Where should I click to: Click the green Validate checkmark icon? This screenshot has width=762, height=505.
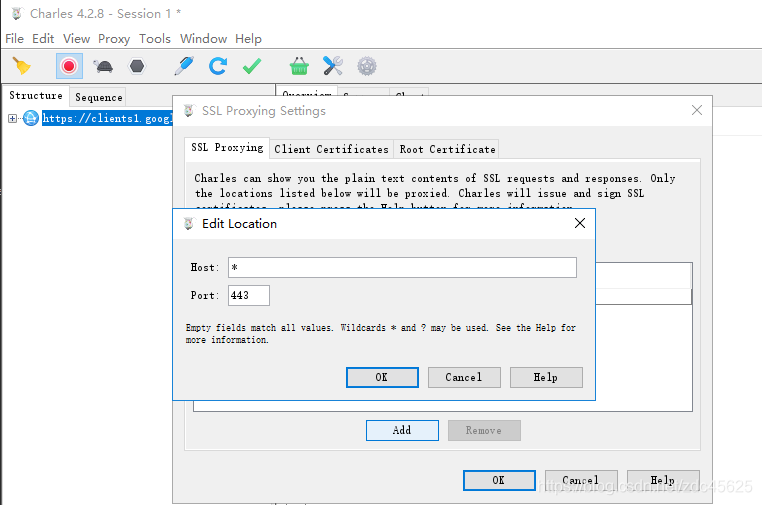[x=252, y=66]
